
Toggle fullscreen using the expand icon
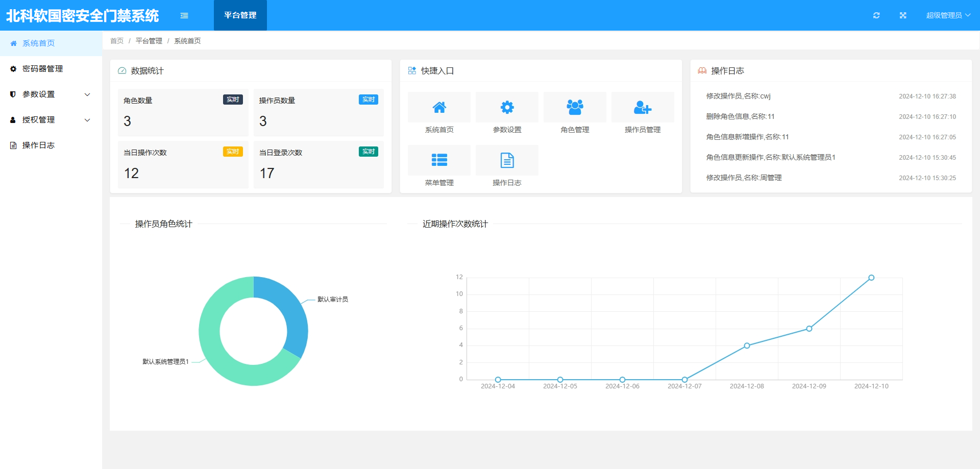[x=903, y=15]
